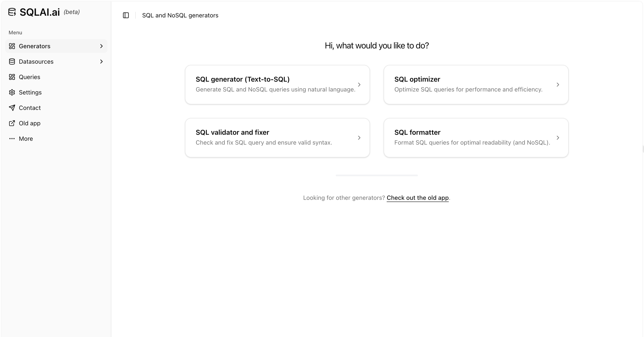The image size is (644, 337).
Task: Click the Datasources database icon
Action: (x=12, y=62)
